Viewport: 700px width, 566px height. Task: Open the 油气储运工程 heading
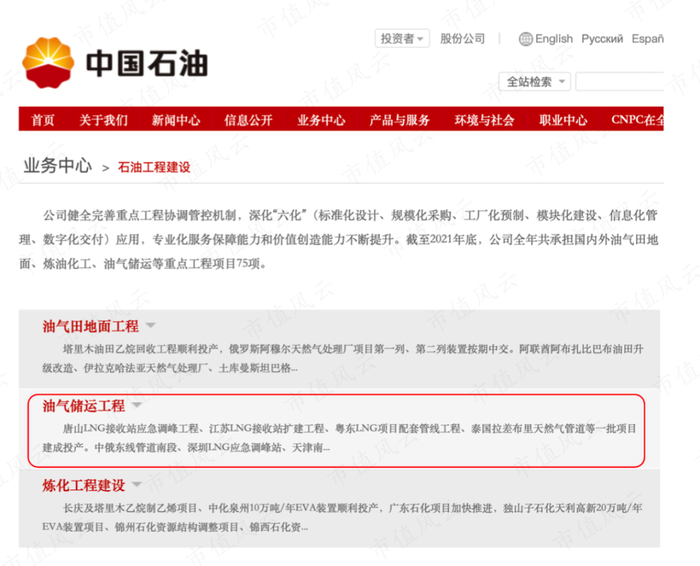(x=83, y=405)
